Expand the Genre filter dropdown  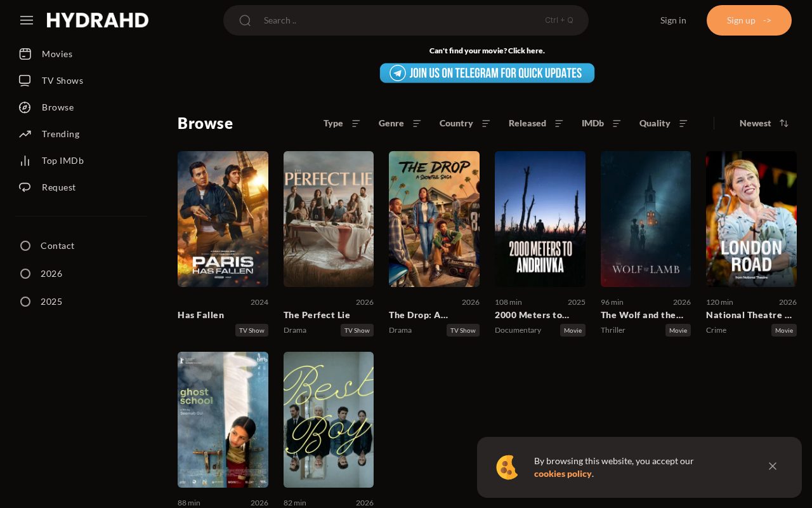(x=400, y=123)
